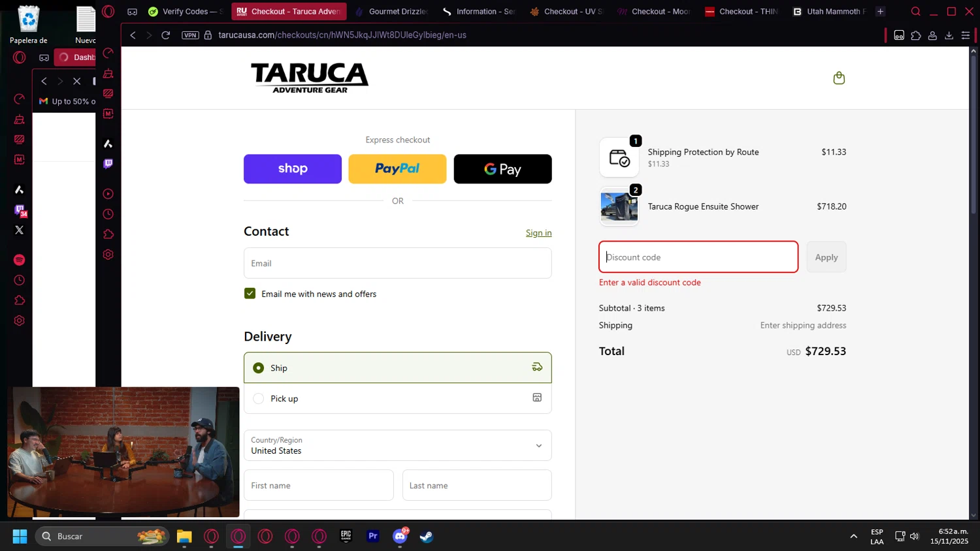Viewport: 980px width, 551px height.
Task: Focus the Last name field
Action: pyautogui.click(x=477, y=485)
